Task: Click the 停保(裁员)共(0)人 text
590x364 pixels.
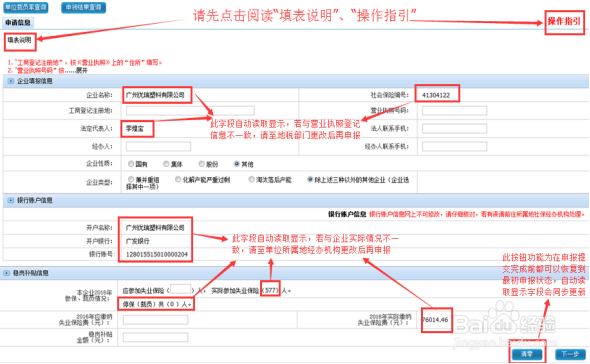Action: [157, 304]
